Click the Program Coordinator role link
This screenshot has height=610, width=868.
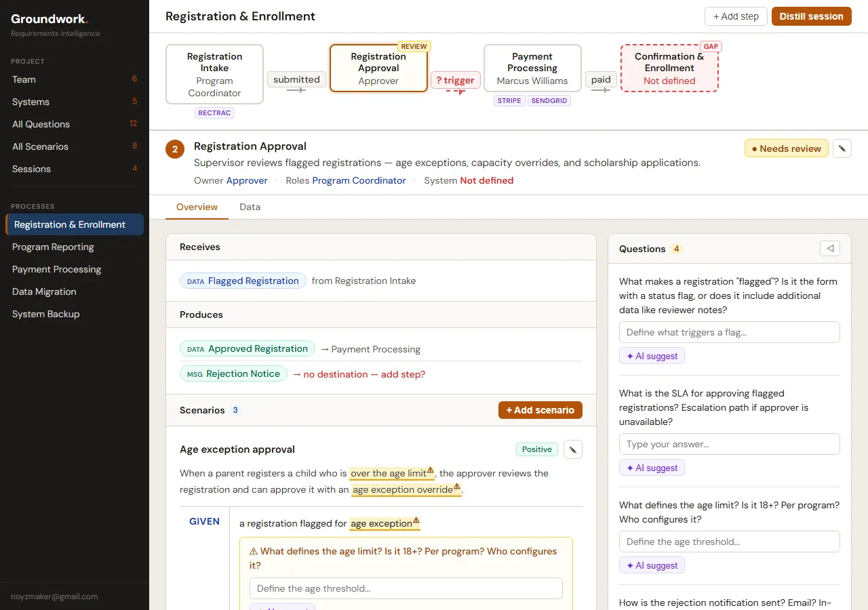[359, 180]
